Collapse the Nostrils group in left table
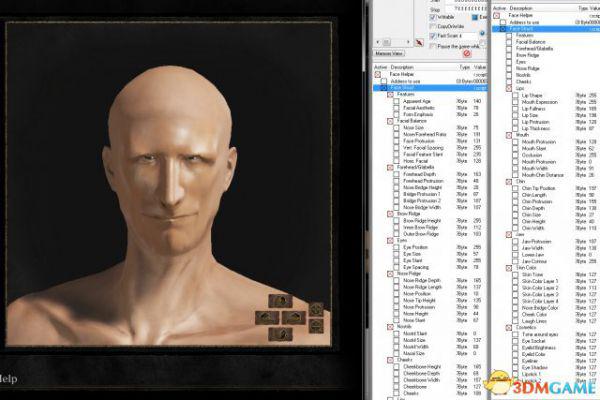The height and width of the screenshot is (400, 600). tap(390, 327)
